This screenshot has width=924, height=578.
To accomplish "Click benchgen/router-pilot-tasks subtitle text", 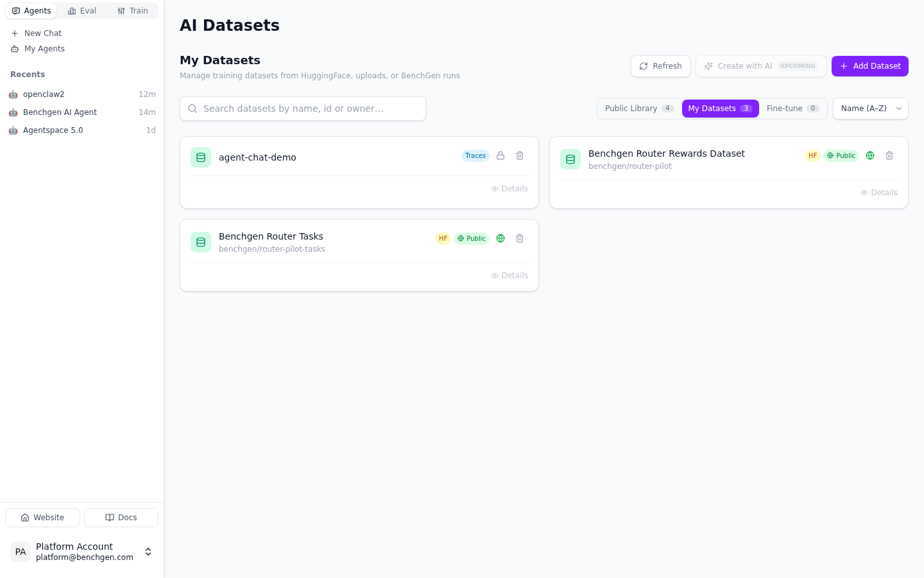I will pyautogui.click(x=272, y=249).
